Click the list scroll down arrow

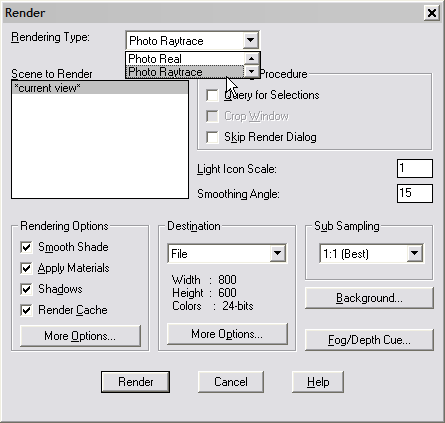point(251,71)
